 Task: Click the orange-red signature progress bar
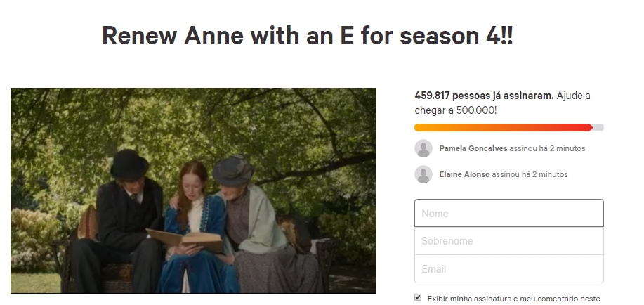pos(502,127)
